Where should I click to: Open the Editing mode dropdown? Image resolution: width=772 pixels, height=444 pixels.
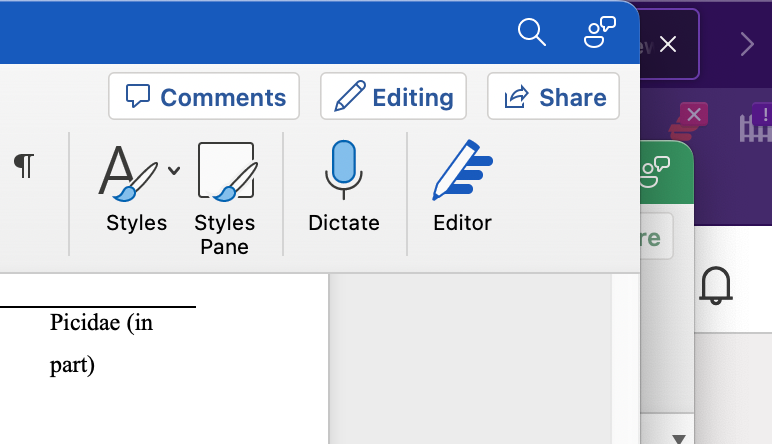[393, 97]
